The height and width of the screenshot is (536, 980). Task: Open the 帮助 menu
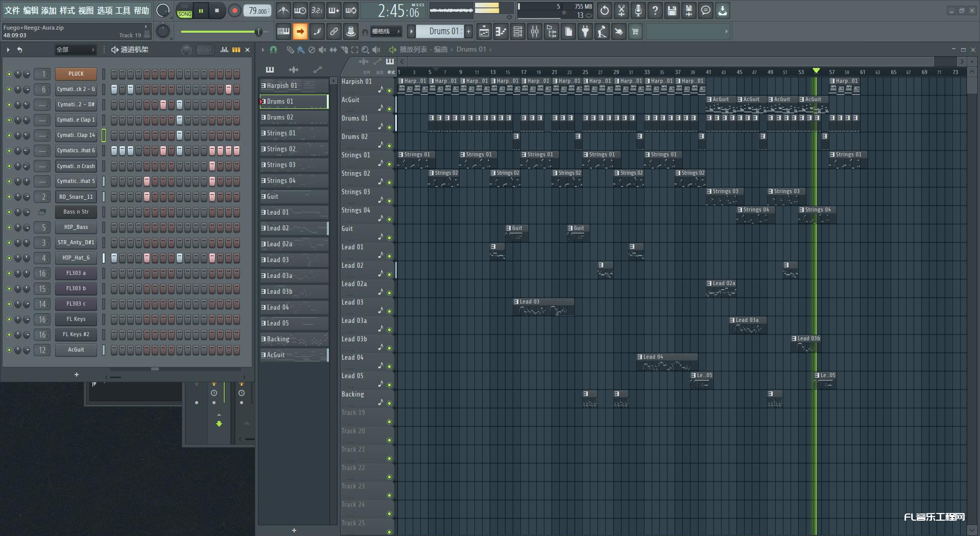click(141, 11)
